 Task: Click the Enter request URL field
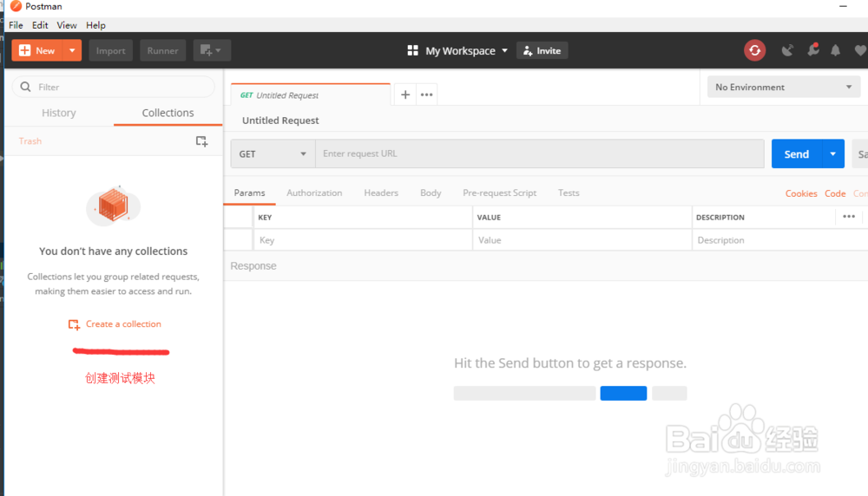(538, 153)
